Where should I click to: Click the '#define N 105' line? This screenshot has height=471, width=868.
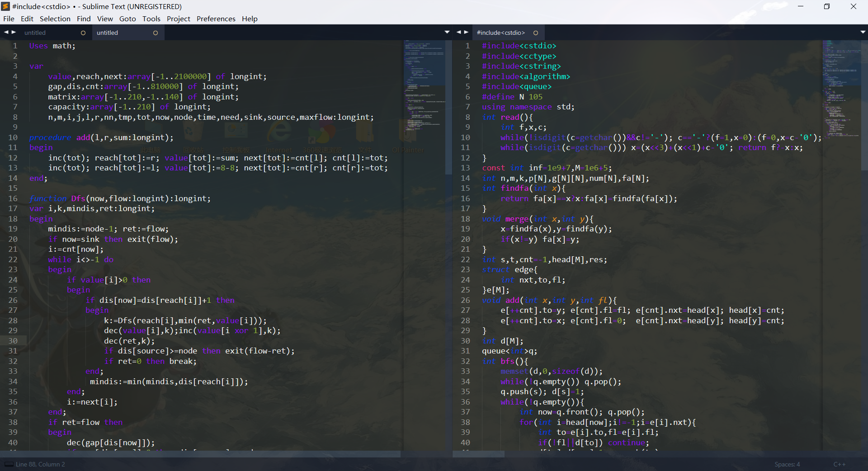pyautogui.click(x=512, y=97)
